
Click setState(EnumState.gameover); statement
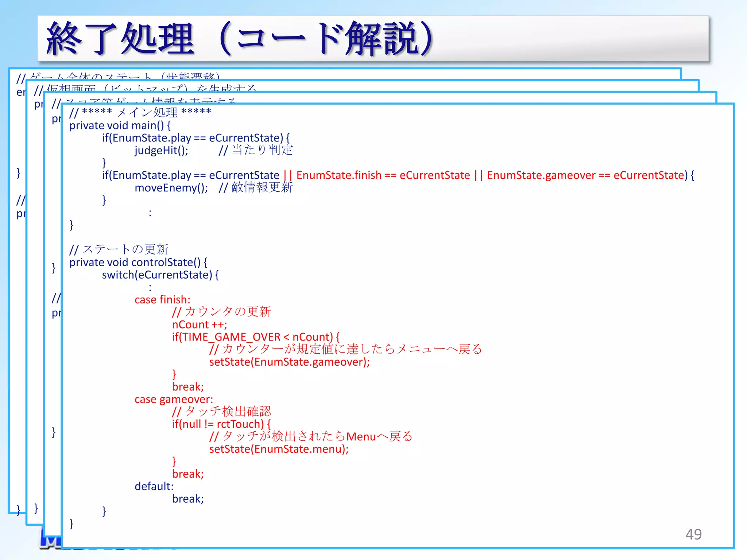pyautogui.click(x=290, y=362)
